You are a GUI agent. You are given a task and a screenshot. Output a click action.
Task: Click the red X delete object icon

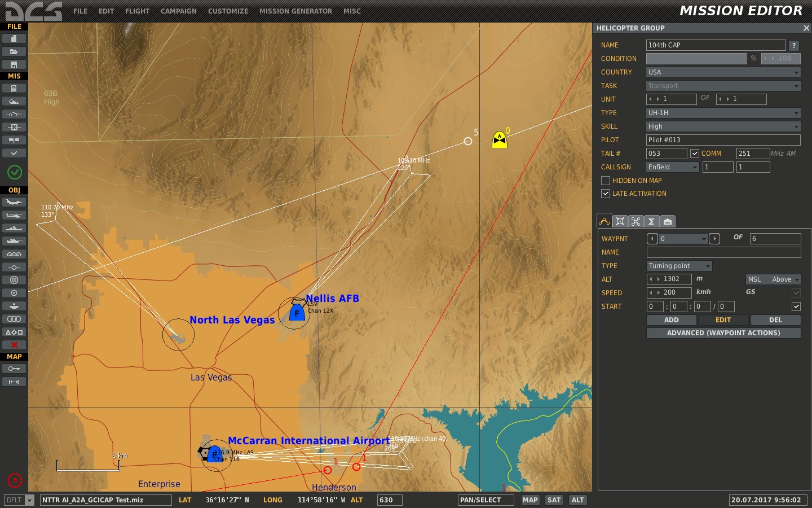point(14,345)
